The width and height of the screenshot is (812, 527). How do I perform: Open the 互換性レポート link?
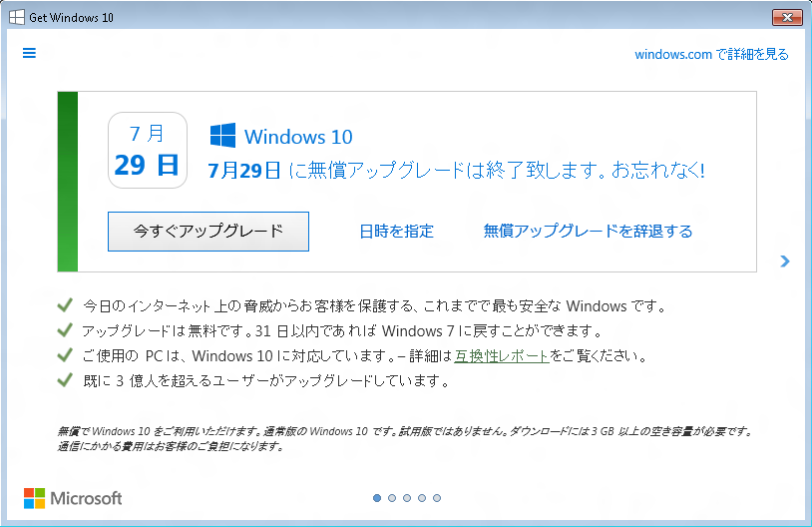502,356
